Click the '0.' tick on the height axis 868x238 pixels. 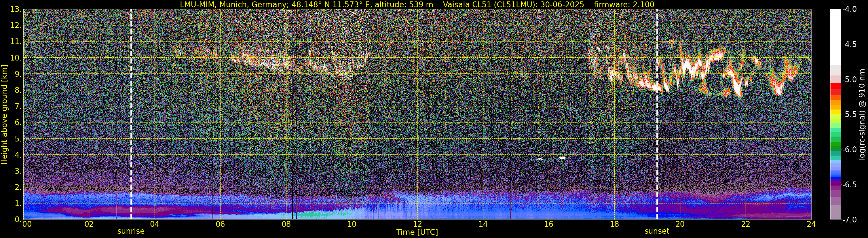tap(18, 220)
